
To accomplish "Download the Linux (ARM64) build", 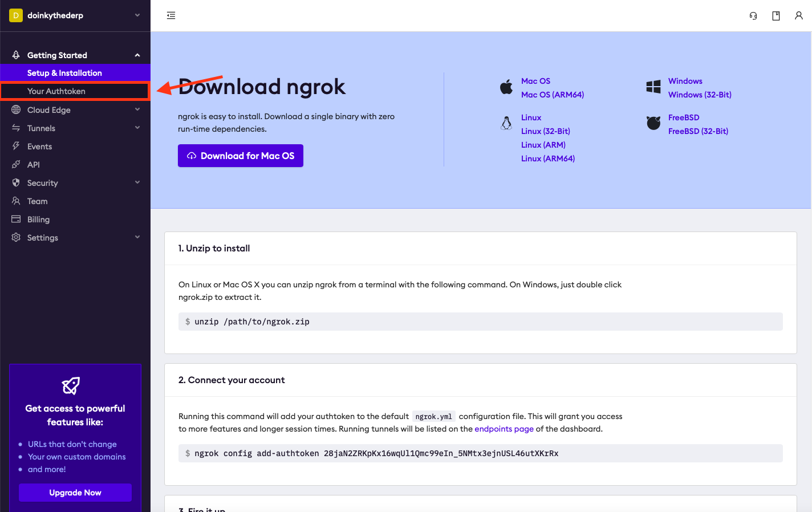I will click(x=548, y=159).
